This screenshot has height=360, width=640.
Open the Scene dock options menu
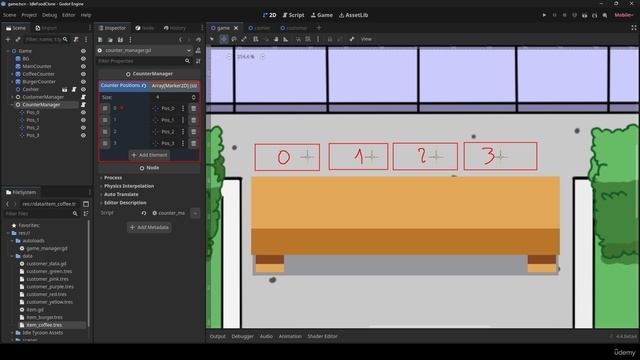pyautogui.click(x=86, y=40)
